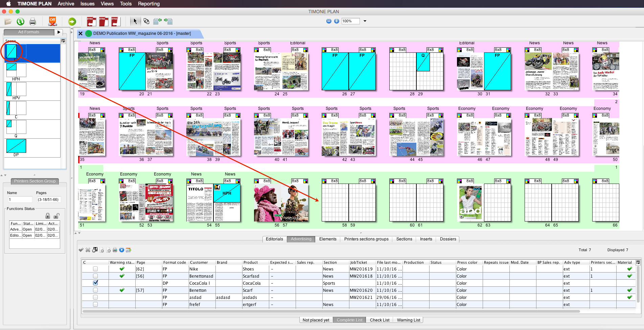Check the Benettonasd row checkbox

coord(95,276)
